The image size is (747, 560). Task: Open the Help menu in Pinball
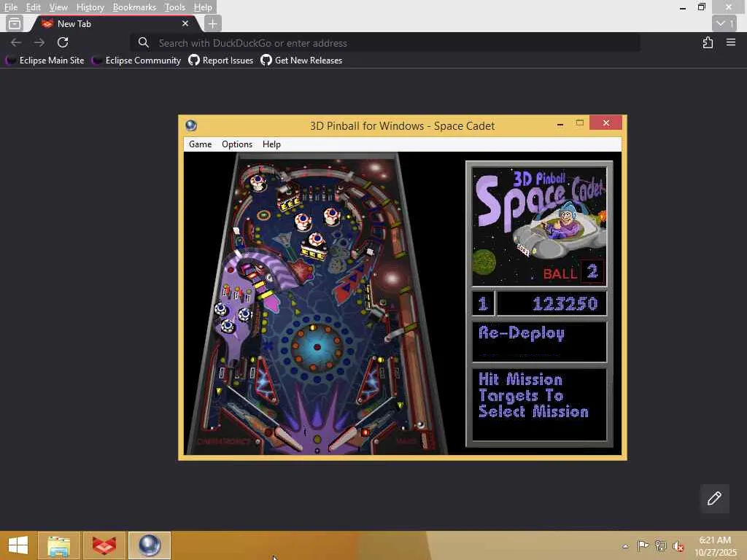click(x=271, y=144)
